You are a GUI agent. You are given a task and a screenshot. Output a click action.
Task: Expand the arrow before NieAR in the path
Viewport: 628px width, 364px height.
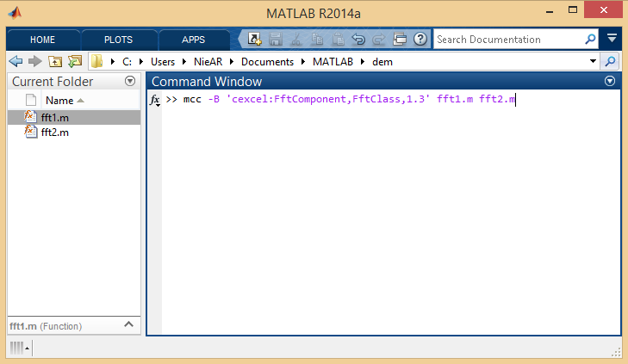pos(184,62)
